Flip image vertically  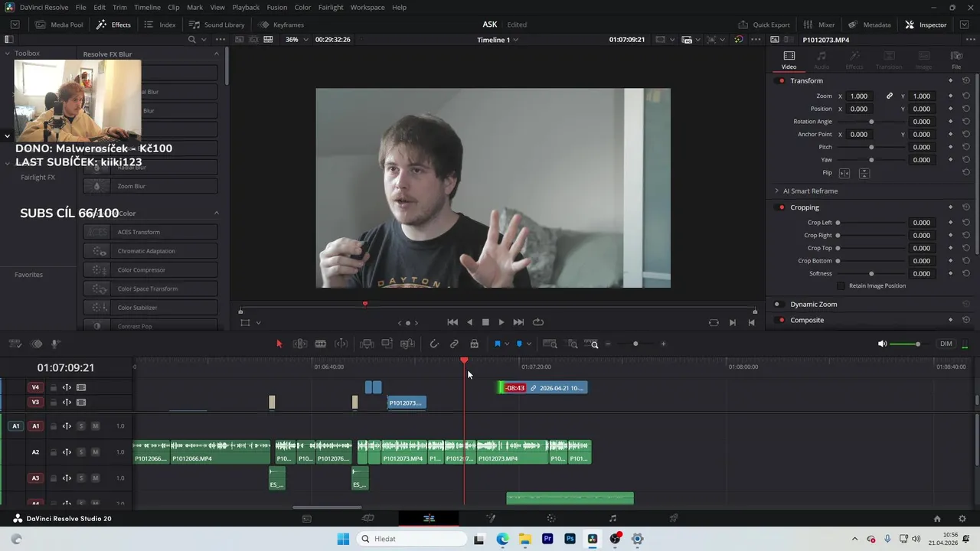864,173
